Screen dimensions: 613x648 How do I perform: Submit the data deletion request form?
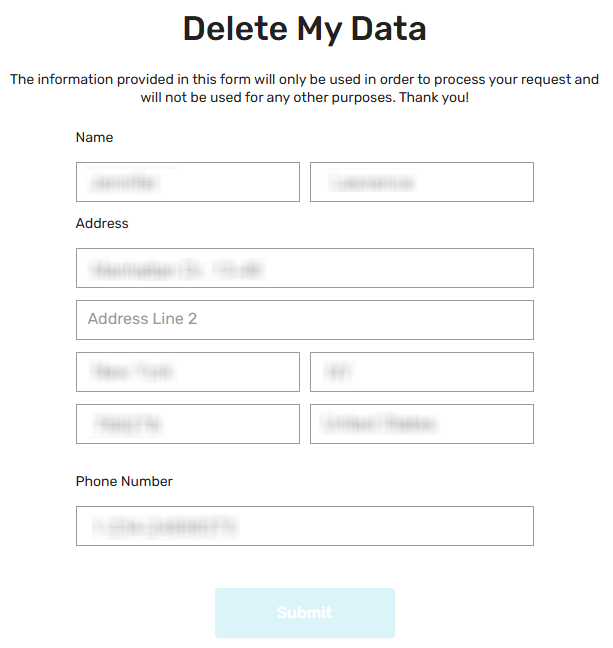304,613
